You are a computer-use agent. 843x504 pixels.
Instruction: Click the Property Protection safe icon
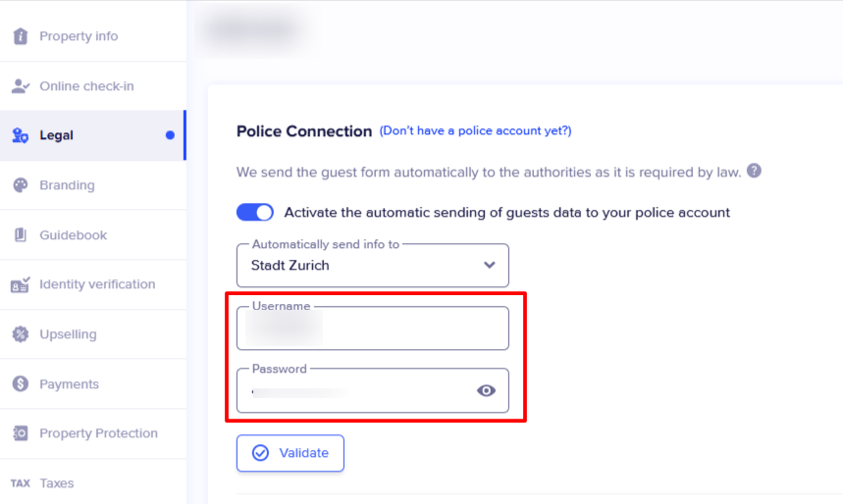coord(21,433)
